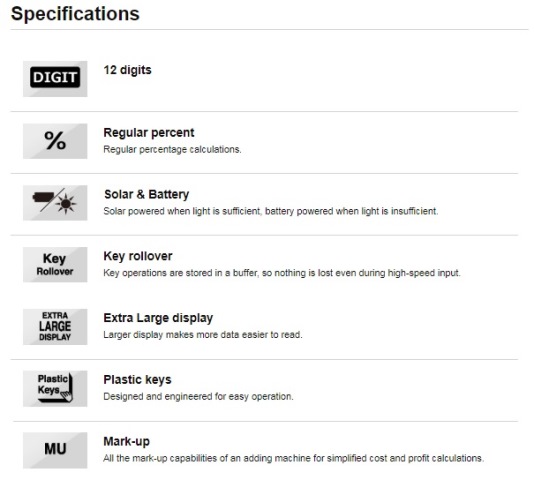This screenshot has height=480, width=534.
Task: Select the "12 digits" title text
Action: 127,70
